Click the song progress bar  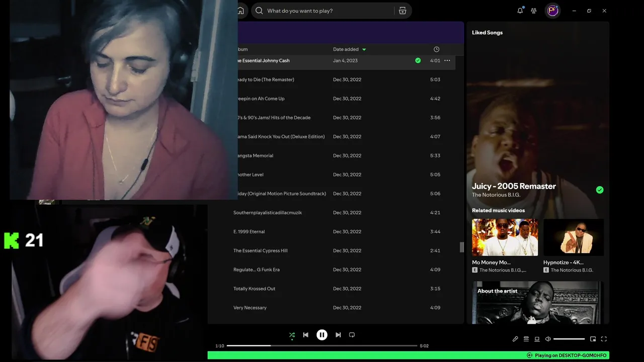click(x=322, y=346)
